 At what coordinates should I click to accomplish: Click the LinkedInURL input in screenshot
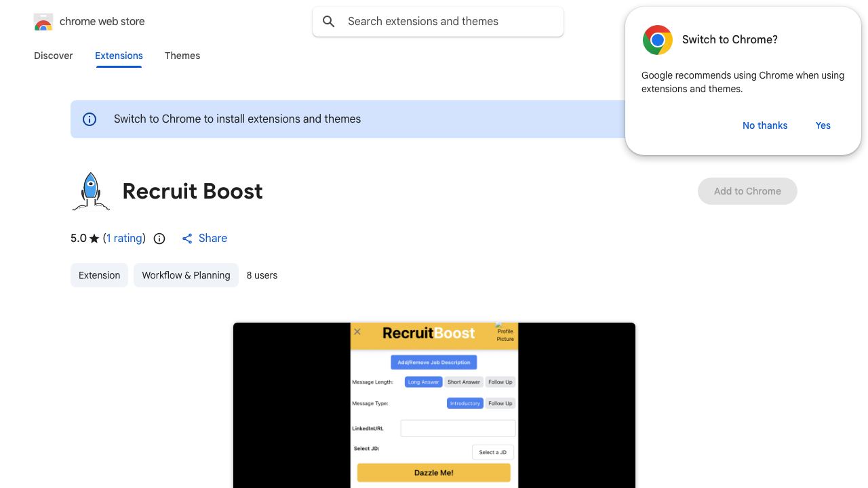pos(458,428)
